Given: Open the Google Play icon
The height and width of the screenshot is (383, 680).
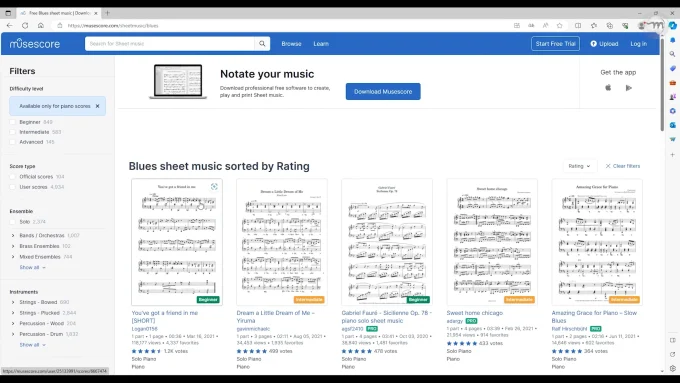Looking at the screenshot, I should click(628, 88).
